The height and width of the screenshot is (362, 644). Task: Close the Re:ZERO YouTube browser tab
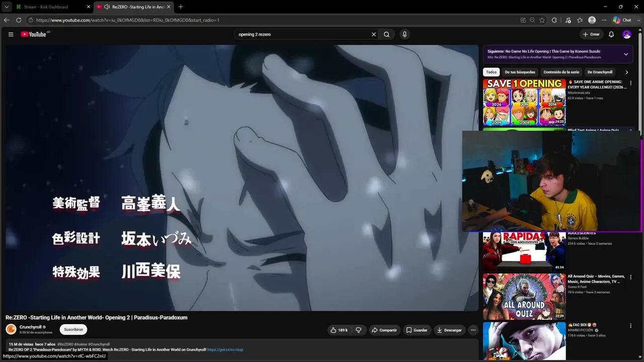169,7
